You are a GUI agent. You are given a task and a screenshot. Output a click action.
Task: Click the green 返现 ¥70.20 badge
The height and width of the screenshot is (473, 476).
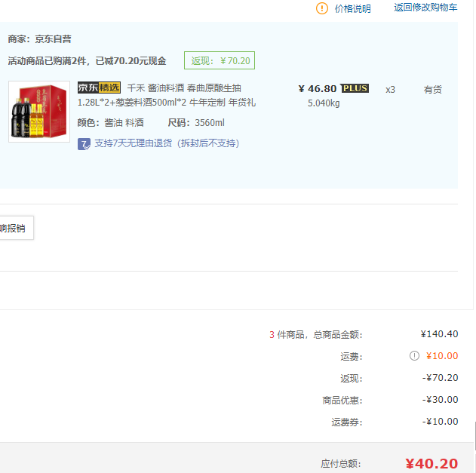[x=220, y=61]
